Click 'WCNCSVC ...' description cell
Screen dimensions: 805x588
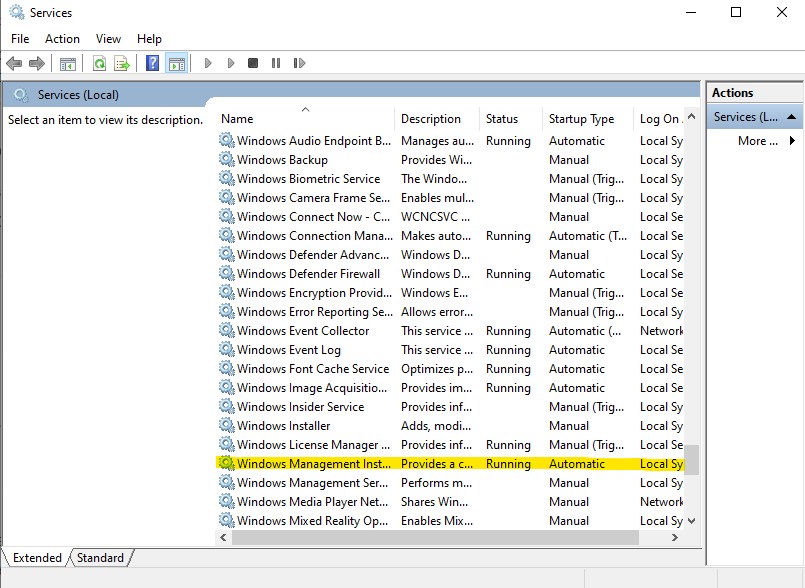pos(435,217)
